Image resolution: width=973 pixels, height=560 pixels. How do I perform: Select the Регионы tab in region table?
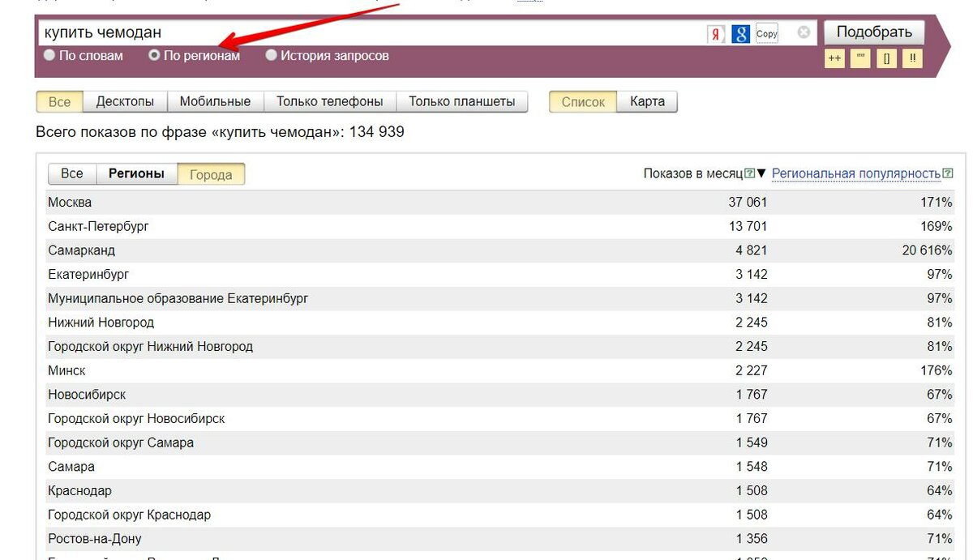tap(136, 174)
